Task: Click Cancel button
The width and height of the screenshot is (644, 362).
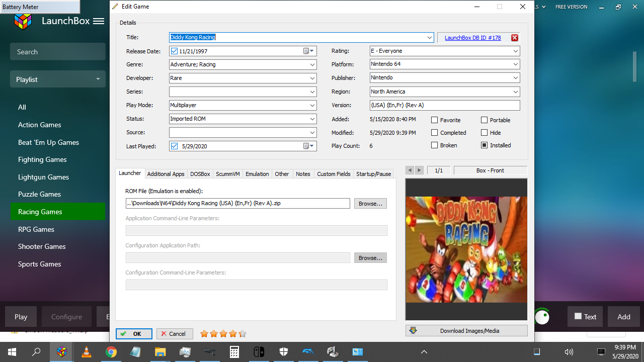Action: [175, 334]
